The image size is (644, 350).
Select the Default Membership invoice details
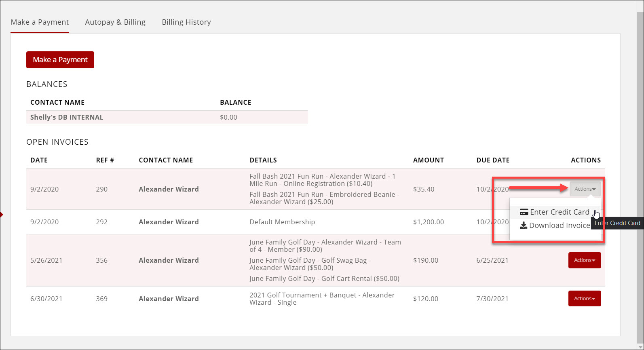[282, 222]
